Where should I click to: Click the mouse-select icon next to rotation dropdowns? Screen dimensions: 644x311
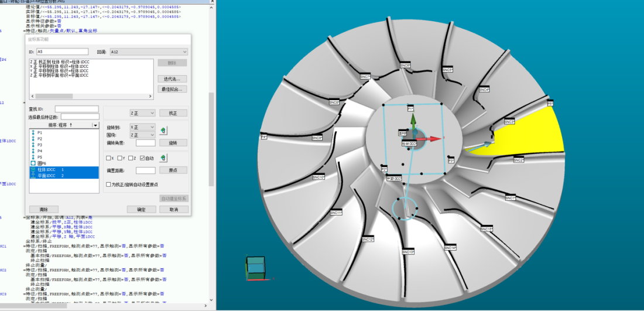[x=163, y=130]
